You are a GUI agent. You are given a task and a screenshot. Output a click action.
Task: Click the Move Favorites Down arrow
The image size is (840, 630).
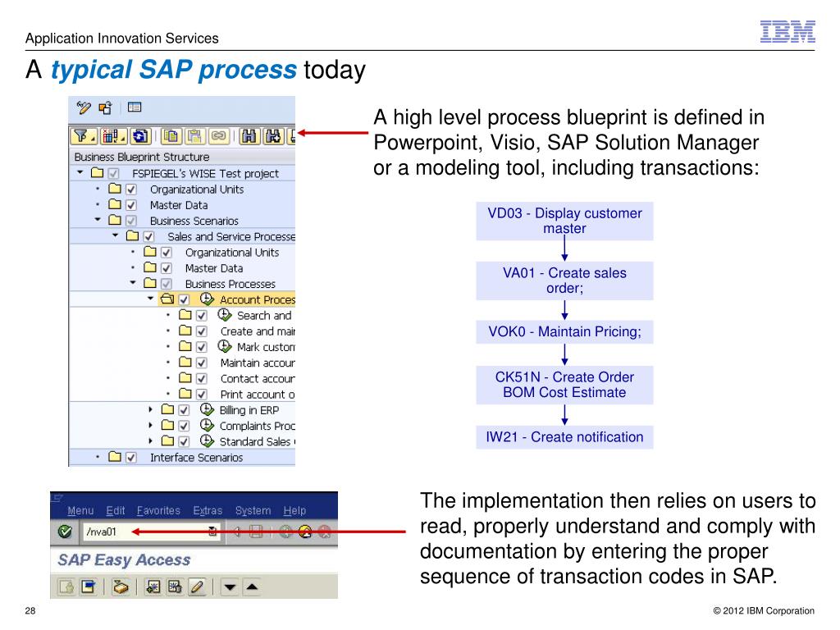click(x=230, y=587)
